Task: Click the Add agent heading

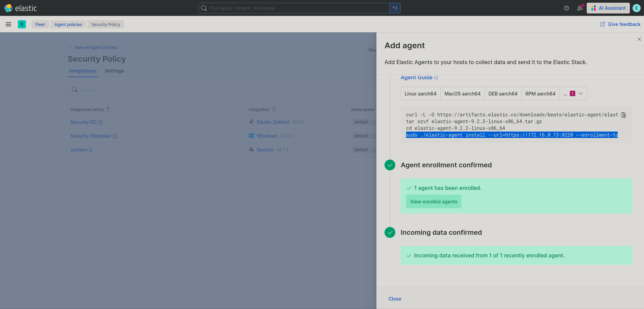Action: [404, 46]
